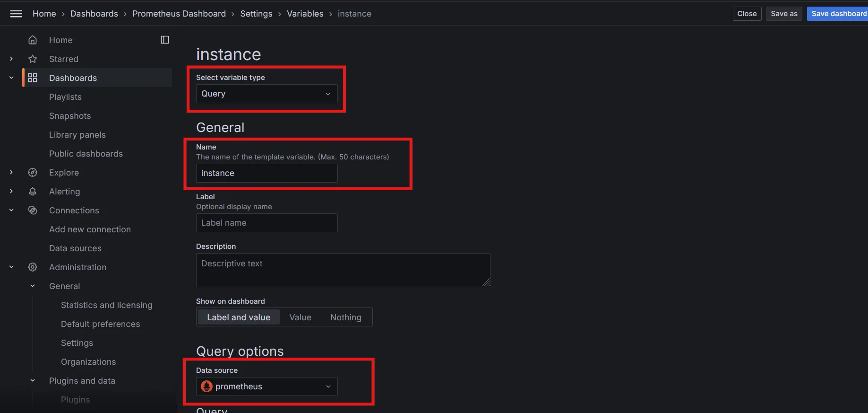Image resolution: width=868 pixels, height=413 pixels.
Task: Open Prometheus Dashboard breadcrumb
Action: pos(179,14)
